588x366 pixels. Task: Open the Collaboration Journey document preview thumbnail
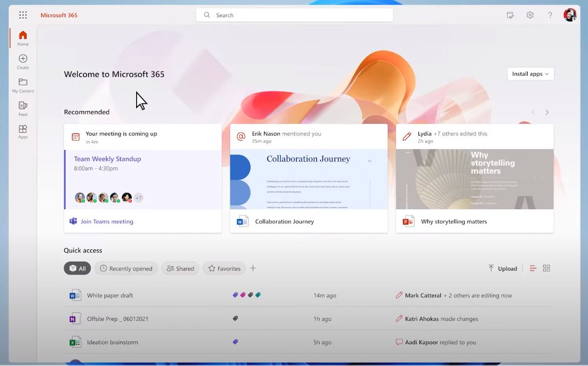pyautogui.click(x=309, y=179)
